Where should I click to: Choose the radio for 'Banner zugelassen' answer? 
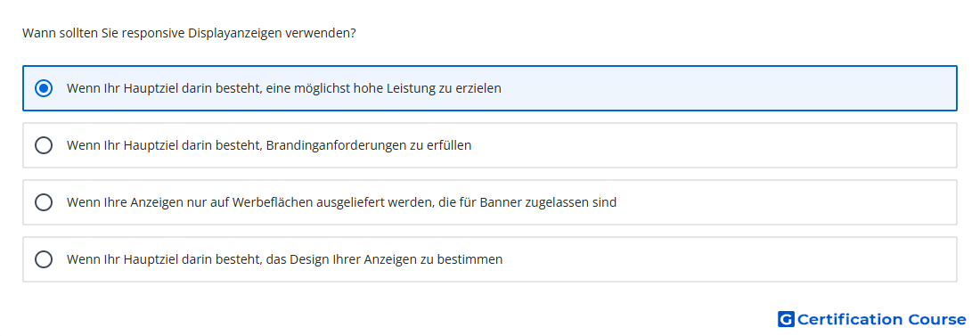coord(44,202)
